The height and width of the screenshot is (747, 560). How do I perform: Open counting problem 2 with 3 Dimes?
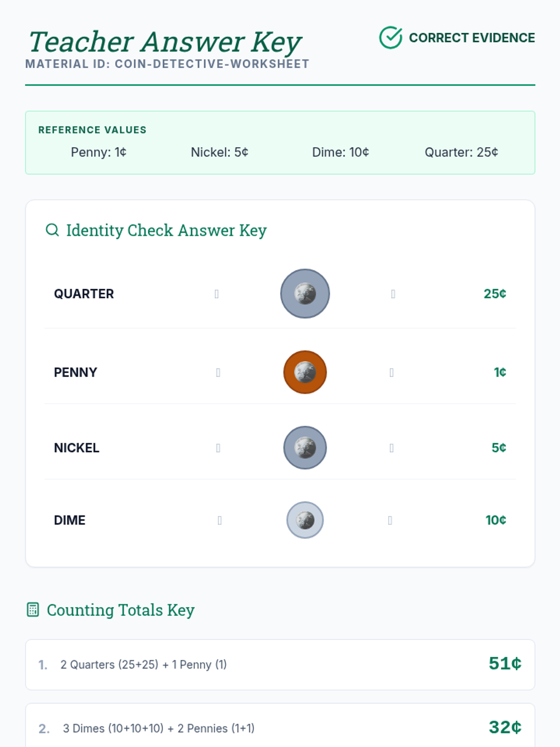pos(280,726)
